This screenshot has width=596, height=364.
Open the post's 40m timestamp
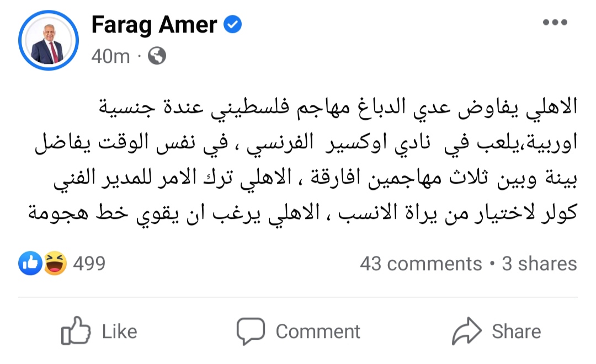[110, 57]
